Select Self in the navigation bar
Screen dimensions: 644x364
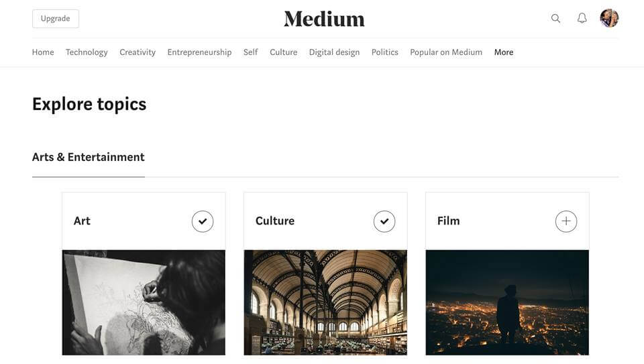click(x=250, y=52)
